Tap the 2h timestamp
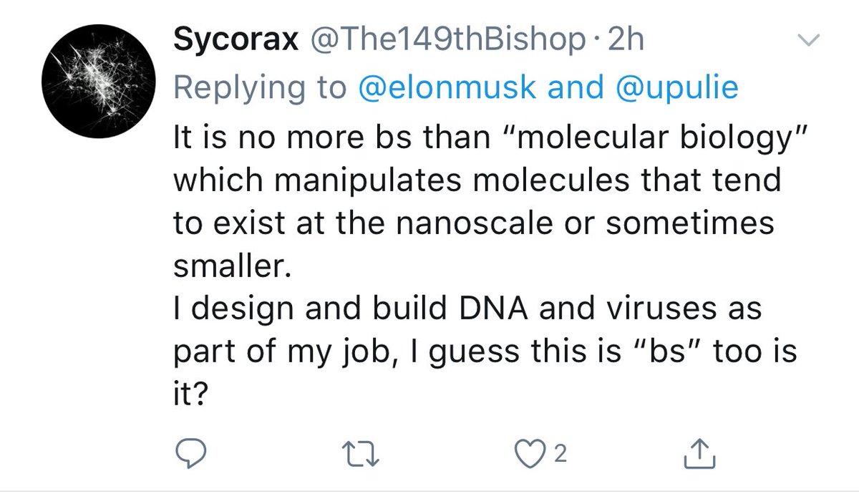The height and width of the screenshot is (504, 859). pyautogui.click(x=625, y=42)
